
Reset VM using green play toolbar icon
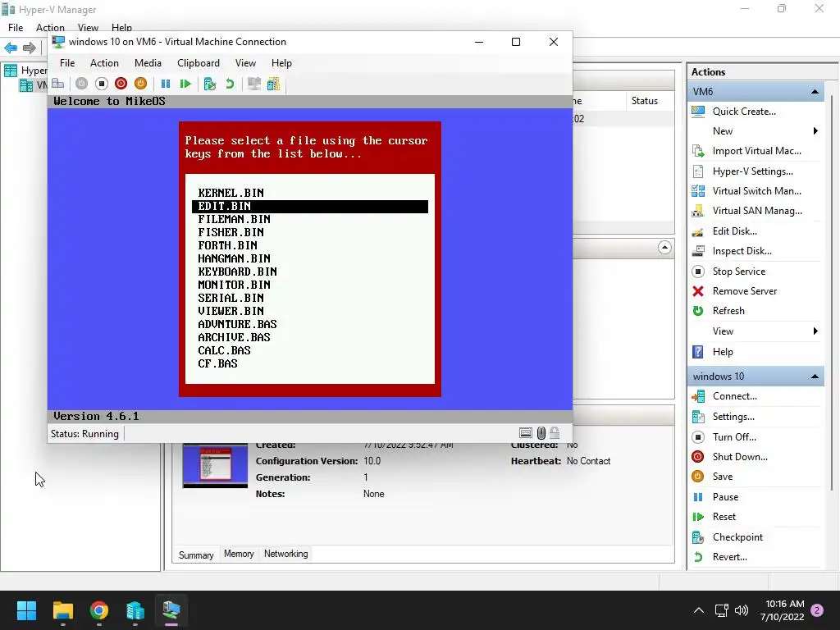tap(185, 84)
